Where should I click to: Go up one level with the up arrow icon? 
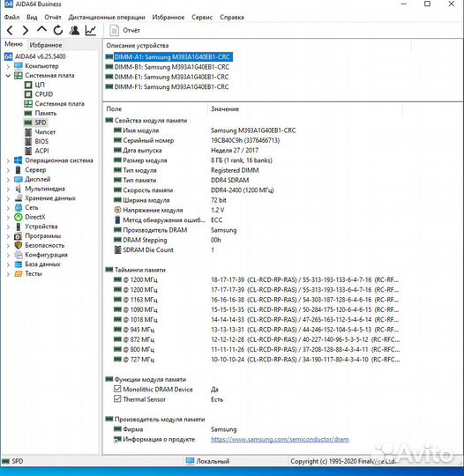[x=41, y=30]
